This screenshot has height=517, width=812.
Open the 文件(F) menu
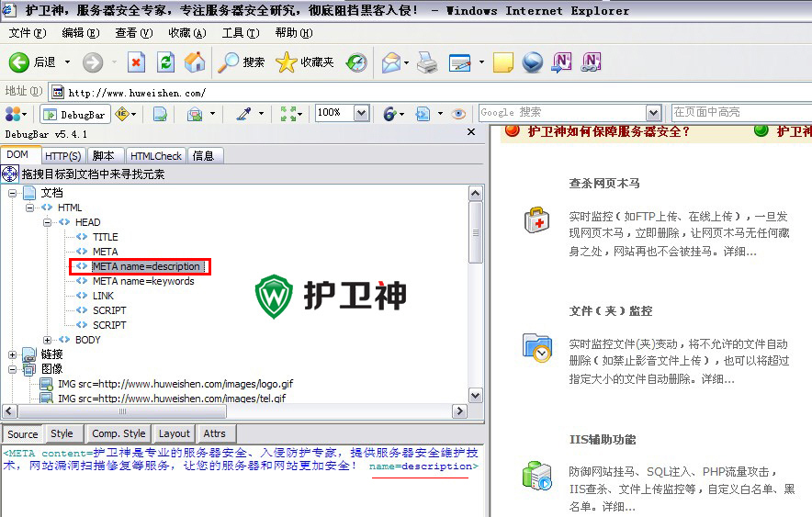click(27, 33)
